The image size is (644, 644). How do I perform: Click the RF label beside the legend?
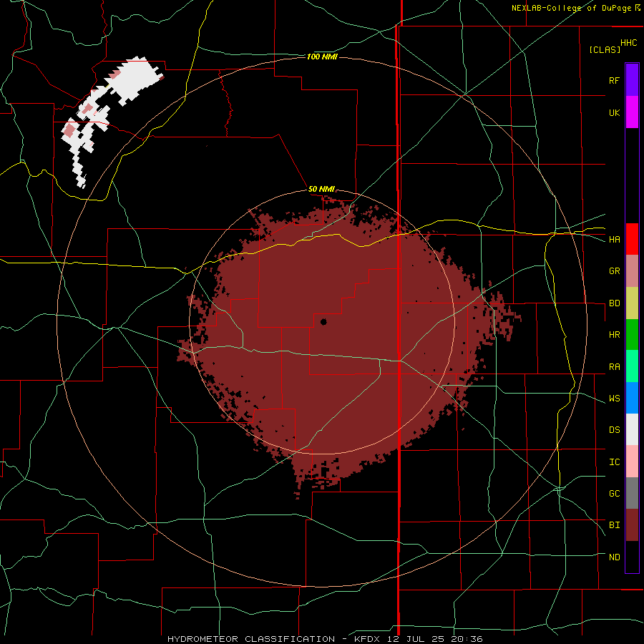tap(614, 80)
